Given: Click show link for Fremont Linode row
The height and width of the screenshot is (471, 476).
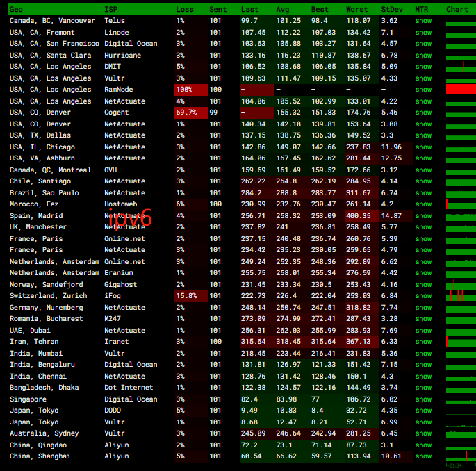Looking at the screenshot, I should pos(423,33).
